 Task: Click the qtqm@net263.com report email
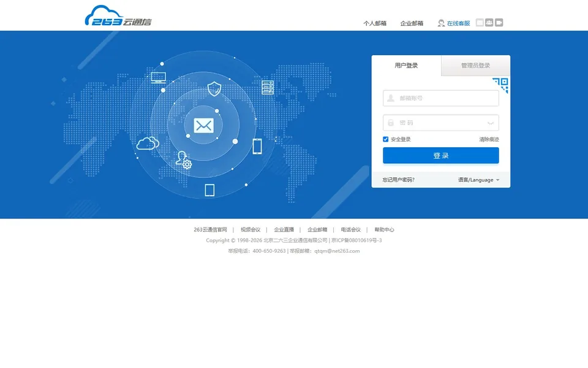point(337,251)
